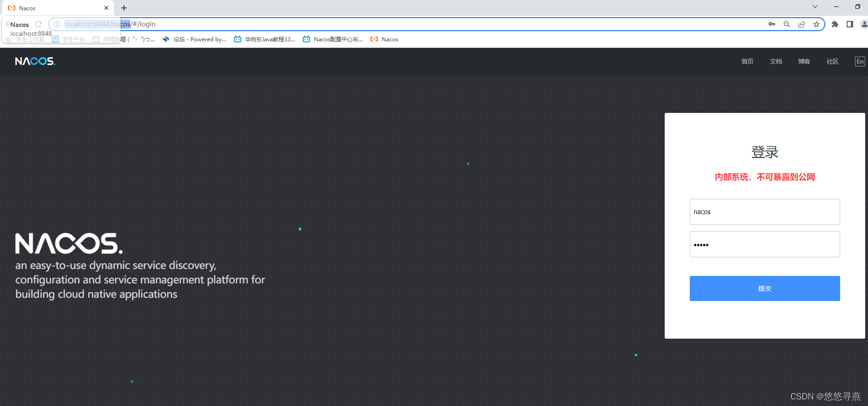Click the password input field
Viewport: 868px width, 406px height.
[764, 244]
